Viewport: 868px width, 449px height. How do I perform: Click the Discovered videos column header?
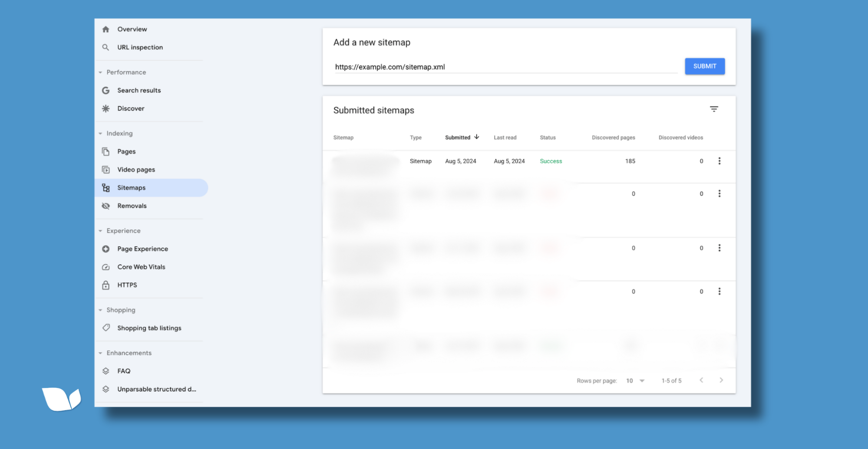point(680,138)
